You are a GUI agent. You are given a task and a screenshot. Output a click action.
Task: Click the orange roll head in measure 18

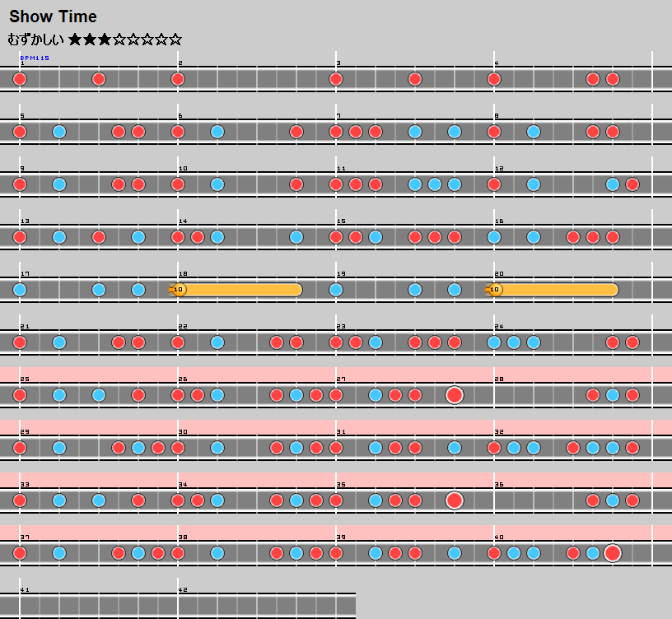(179, 290)
